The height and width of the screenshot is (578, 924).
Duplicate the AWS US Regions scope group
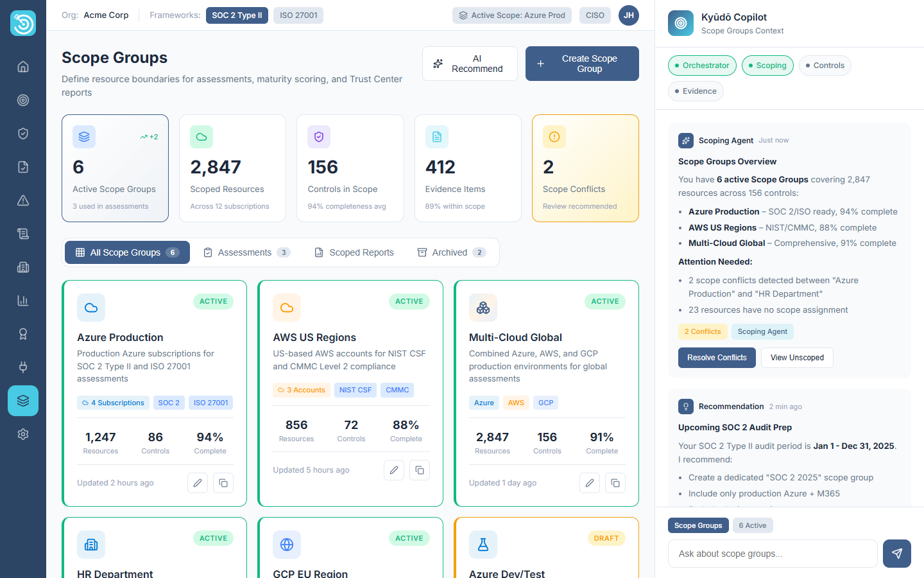click(420, 470)
